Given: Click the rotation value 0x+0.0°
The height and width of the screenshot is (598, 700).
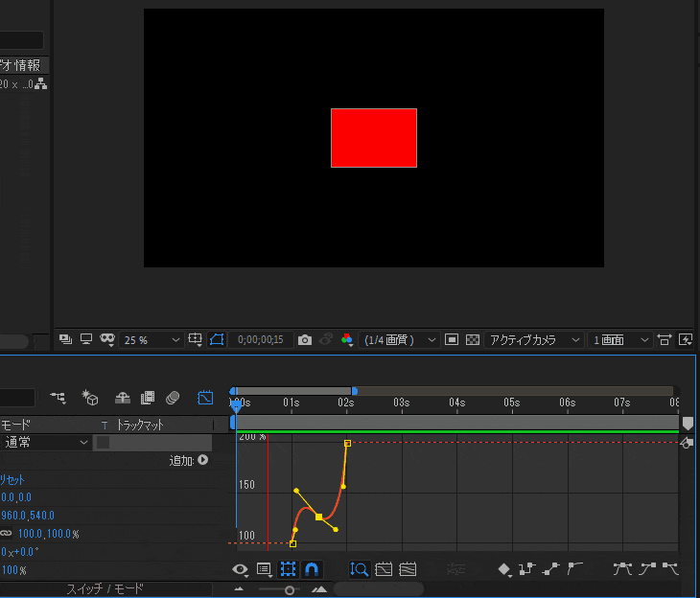Looking at the screenshot, I should coord(19,552).
